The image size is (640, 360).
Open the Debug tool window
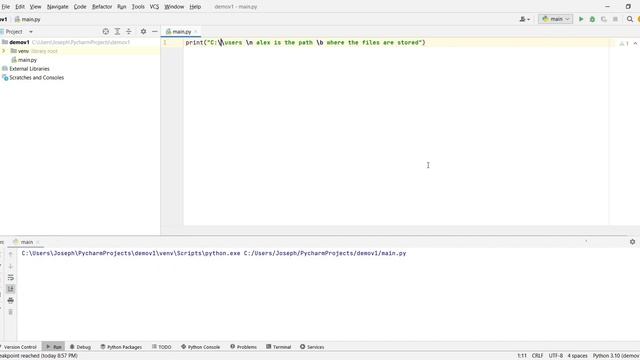[x=80, y=347]
